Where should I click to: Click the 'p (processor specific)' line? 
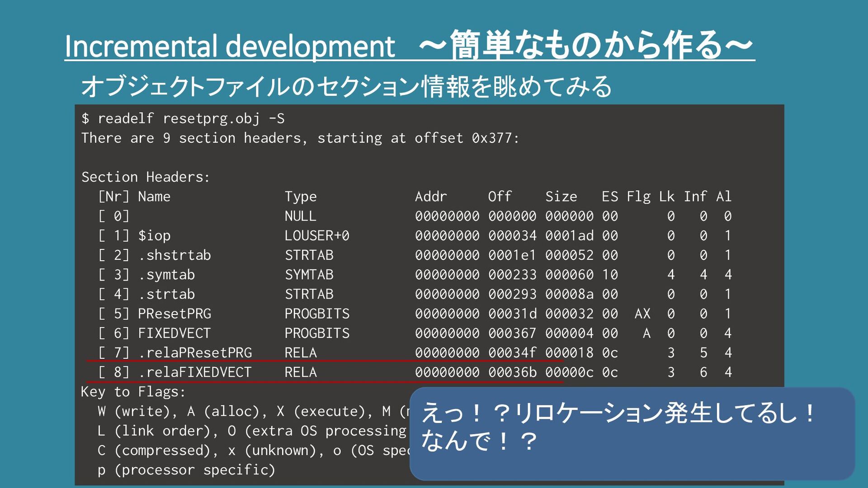[186, 470]
